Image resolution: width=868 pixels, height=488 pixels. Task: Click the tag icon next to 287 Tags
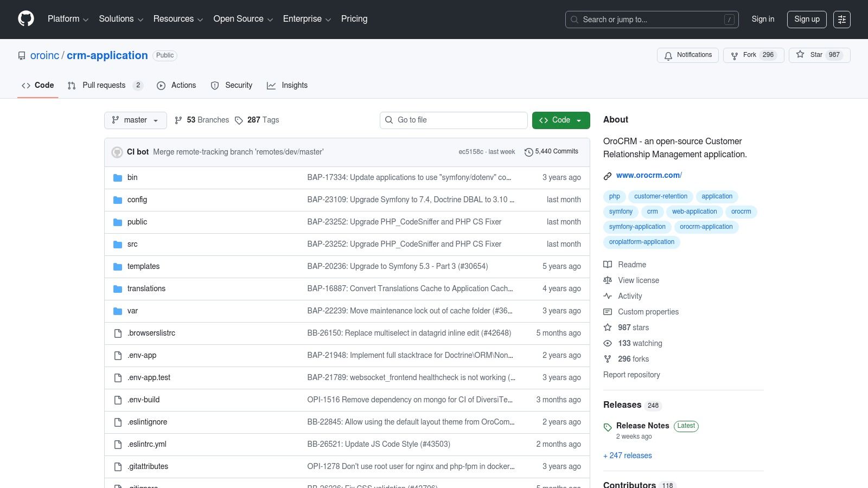pyautogui.click(x=239, y=120)
